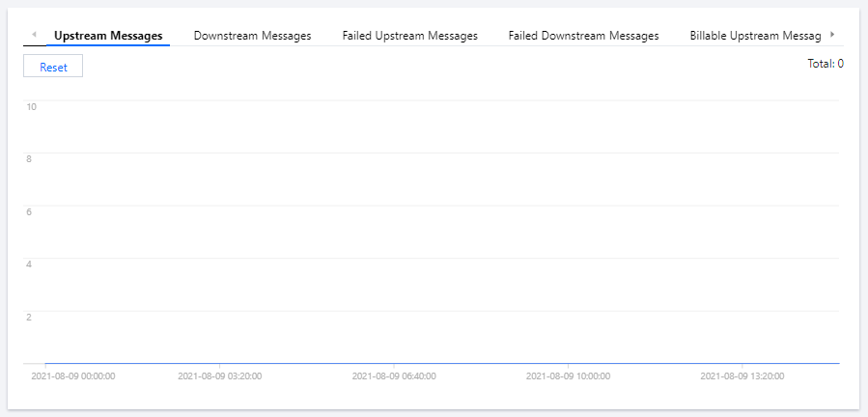Screen dimensions: 868x417
Task: Select the 2021-08-09 00:00:00 axis label
Action: pyautogui.click(x=73, y=376)
